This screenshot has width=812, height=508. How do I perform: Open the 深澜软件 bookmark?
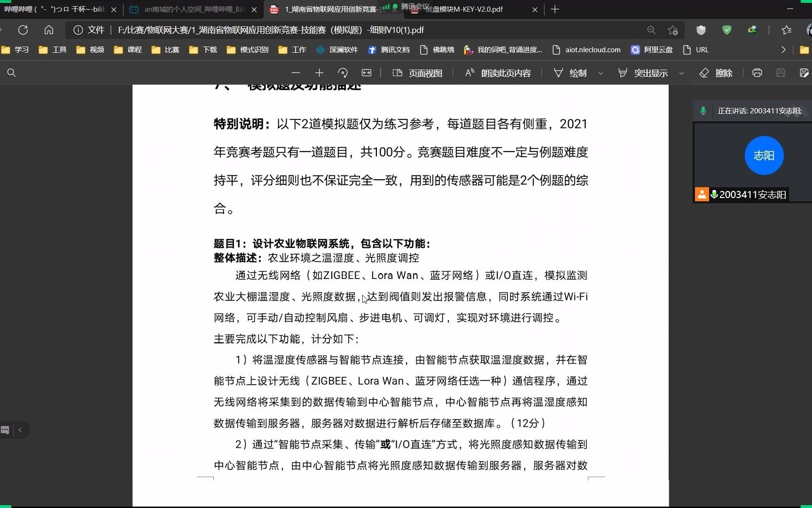(x=337, y=50)
